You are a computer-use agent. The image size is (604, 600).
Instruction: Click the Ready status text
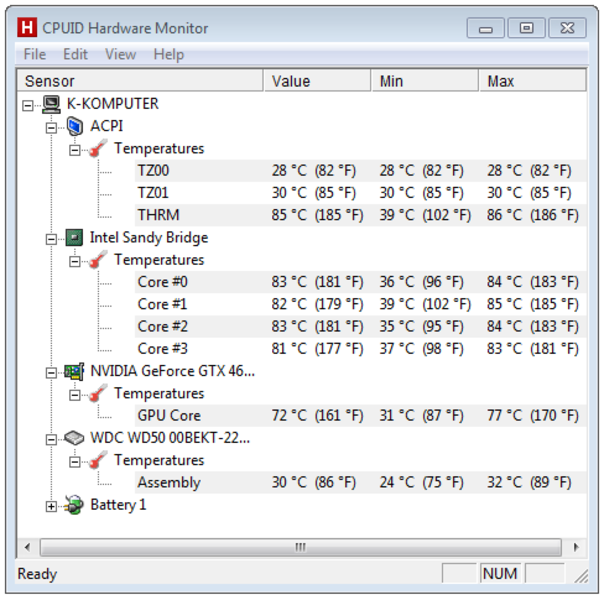(37, 574)
